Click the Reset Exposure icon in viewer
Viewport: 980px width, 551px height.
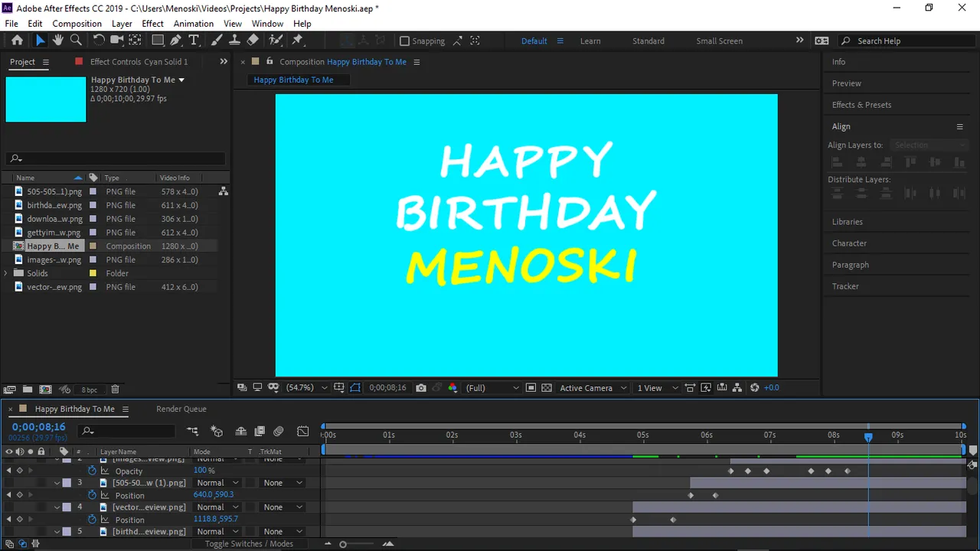[755, 388]
